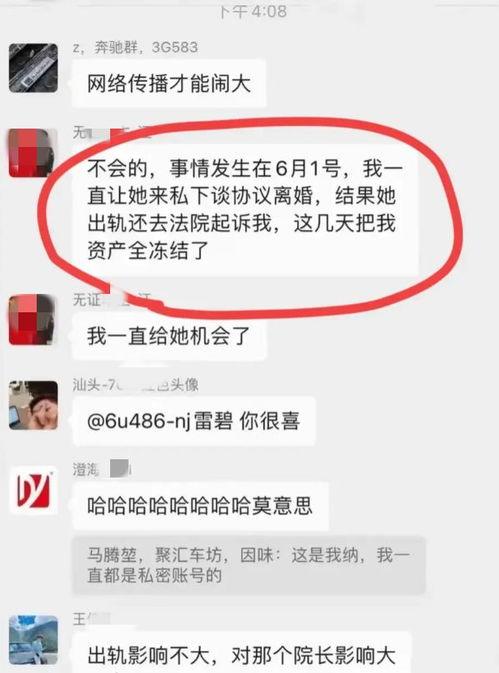
Task: Tap the avatar of user 王
Action: [x=33, y=640]
